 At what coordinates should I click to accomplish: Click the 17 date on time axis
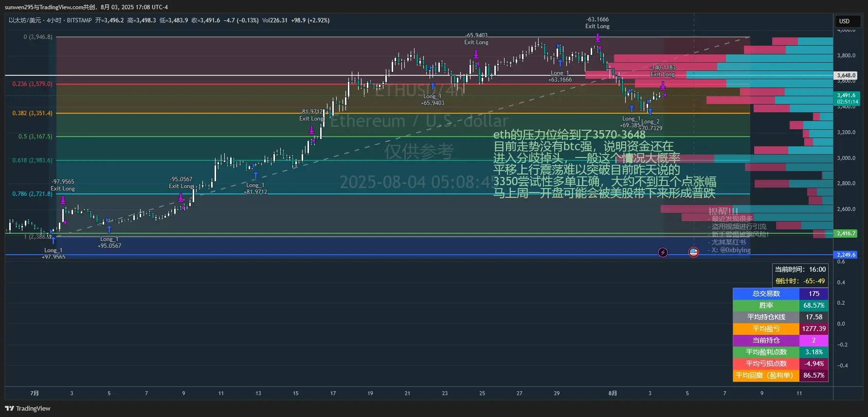pyautogui.click(x=333, y=393)
